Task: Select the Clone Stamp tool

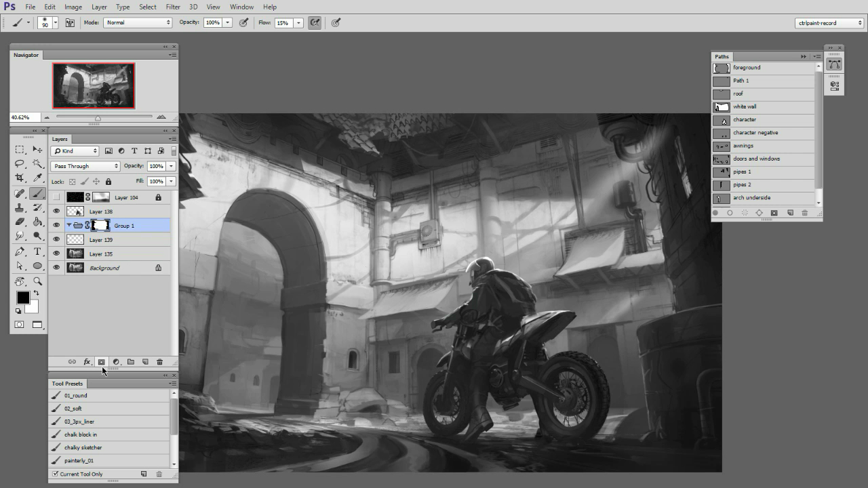Action: (20, 208)
